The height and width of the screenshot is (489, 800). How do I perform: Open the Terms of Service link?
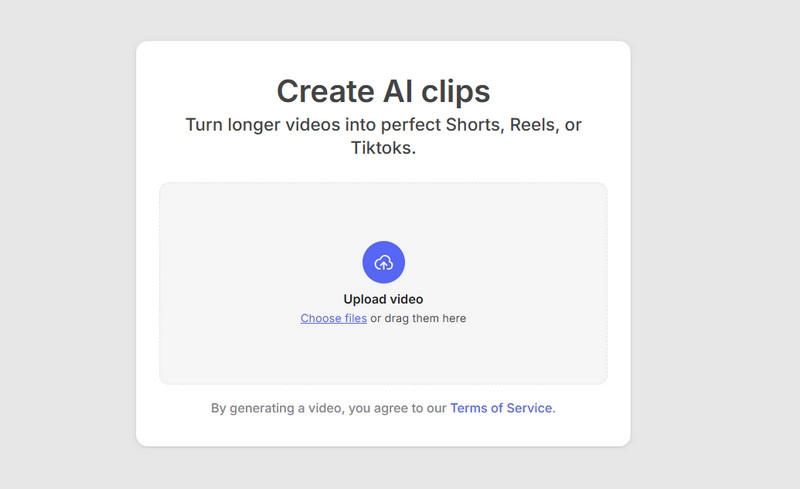pos(502,408)
